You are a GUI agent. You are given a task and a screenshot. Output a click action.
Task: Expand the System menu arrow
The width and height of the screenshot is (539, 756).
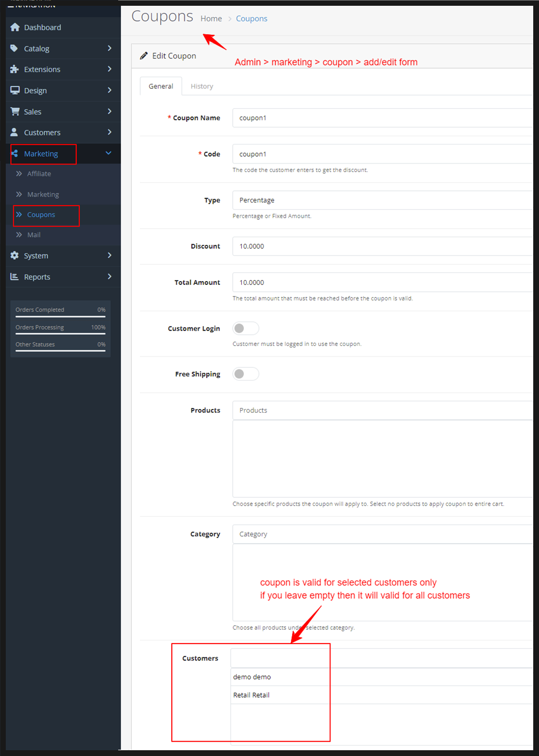pos(109,256)
